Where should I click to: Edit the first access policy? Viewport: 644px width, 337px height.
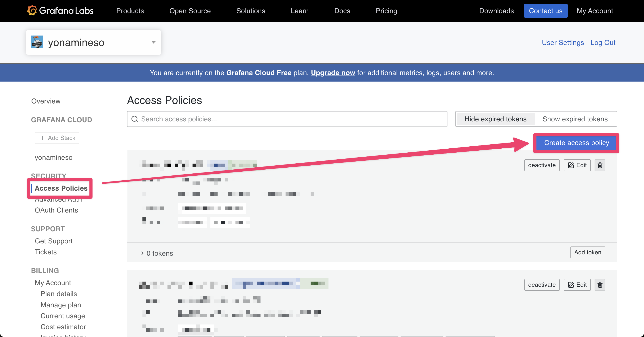click(577, 165)
